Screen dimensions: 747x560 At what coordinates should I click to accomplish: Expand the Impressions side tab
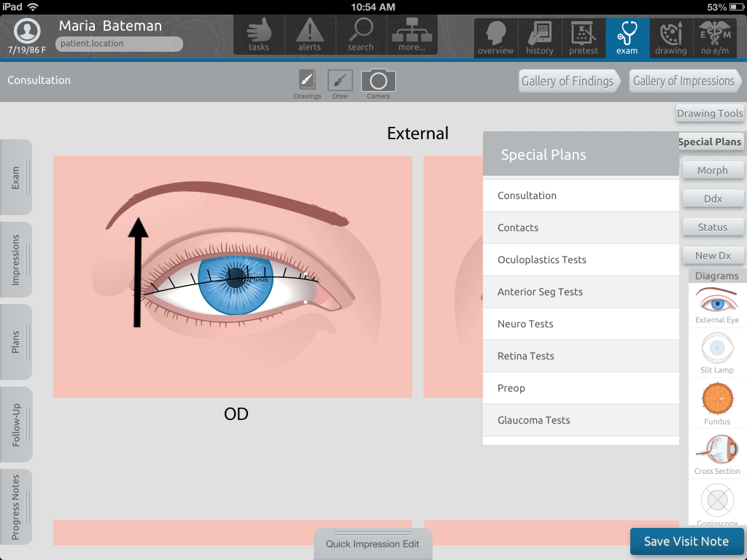click(x=16, y=260)
